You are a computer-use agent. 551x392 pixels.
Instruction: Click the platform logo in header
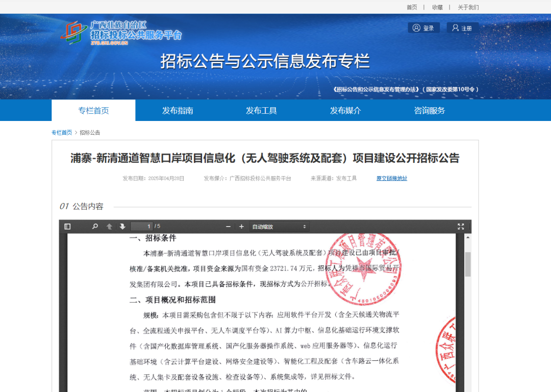pos(121,33)
